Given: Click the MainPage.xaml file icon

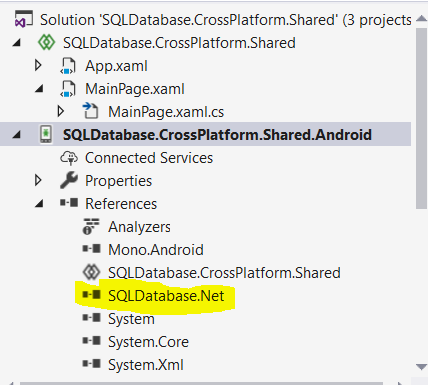Looking at the screenshot, I should tap(68, 89).
